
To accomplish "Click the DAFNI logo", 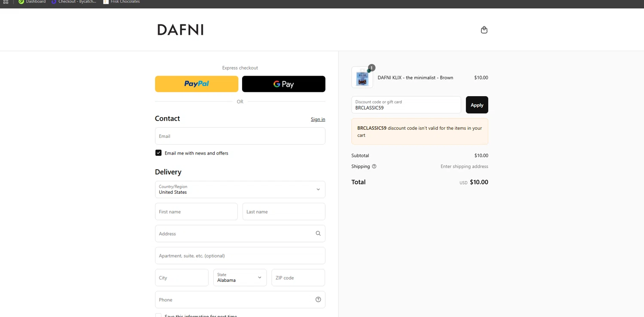I will 180,30.
